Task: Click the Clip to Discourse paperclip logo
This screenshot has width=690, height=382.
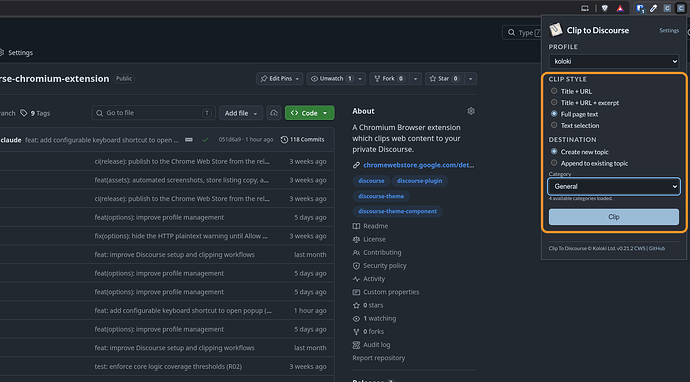Action: click(556, 29)
